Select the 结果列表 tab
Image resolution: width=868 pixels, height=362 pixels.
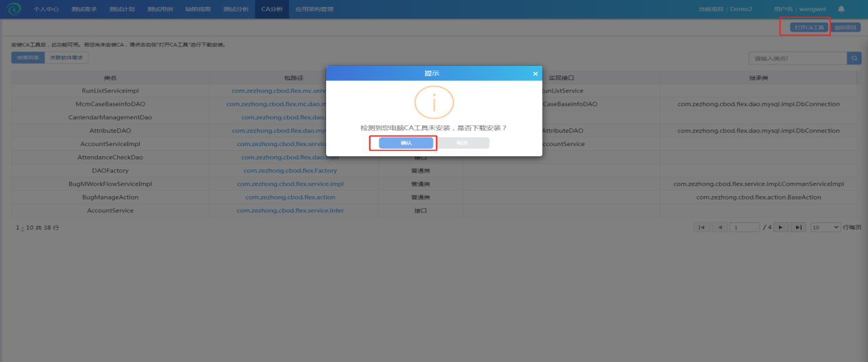pyautogui.click(x=28, y=58)
